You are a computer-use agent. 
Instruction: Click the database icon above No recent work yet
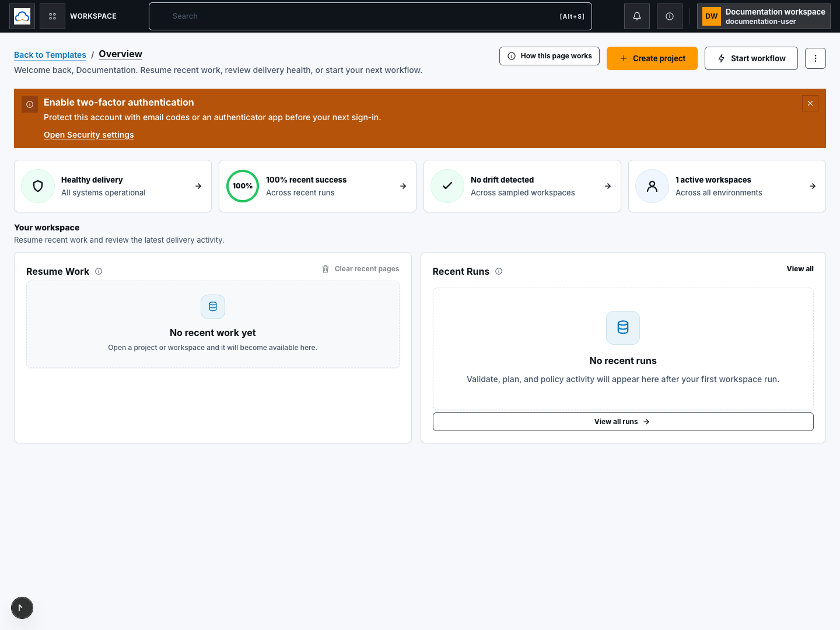point(213,307)
